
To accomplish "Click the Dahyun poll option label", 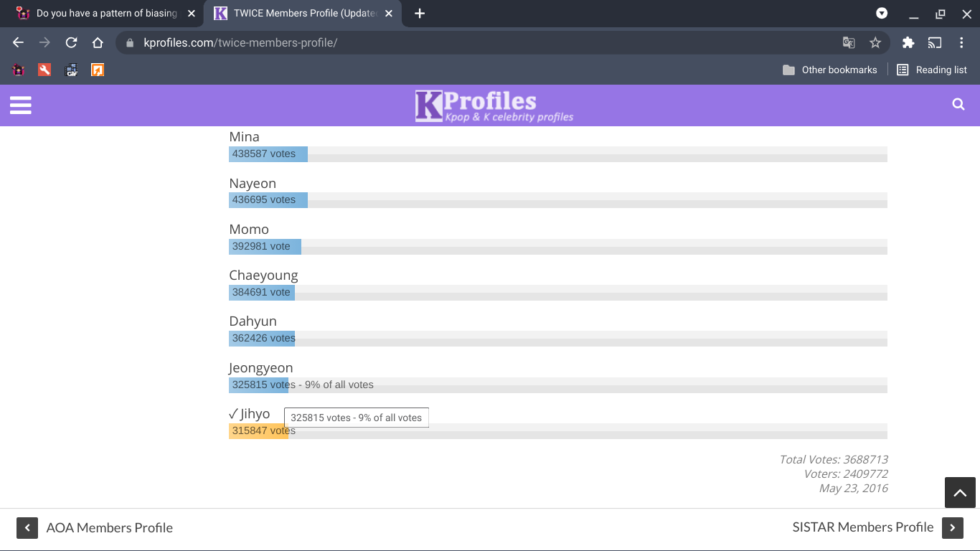I will click(253, 321).
